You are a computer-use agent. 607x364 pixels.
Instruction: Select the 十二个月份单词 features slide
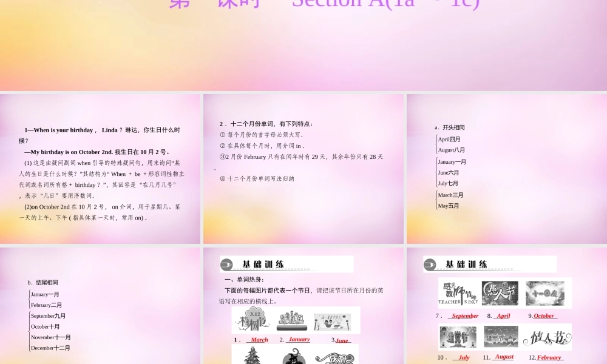pyautogui.click(x=303, y=167)
